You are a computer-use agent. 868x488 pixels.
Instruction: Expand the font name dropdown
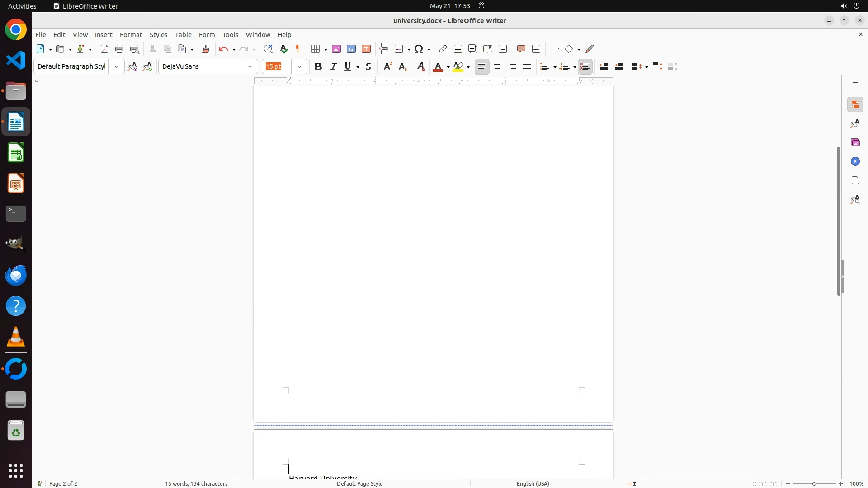click(x=250, y=66)
